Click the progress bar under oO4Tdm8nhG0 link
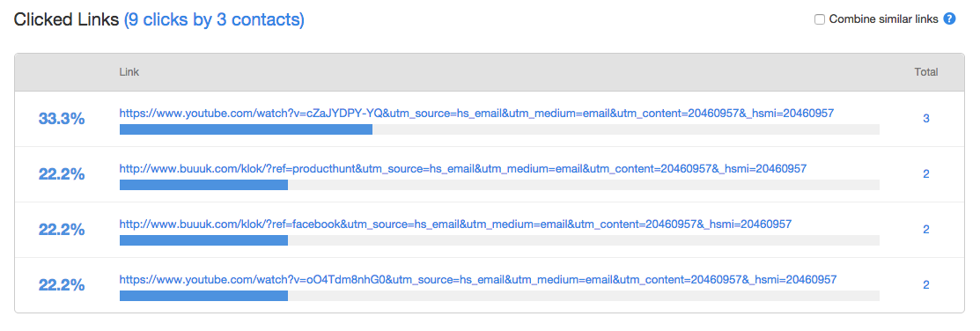The height and width of the screenshot is (331, 980). tap(499, 296)
